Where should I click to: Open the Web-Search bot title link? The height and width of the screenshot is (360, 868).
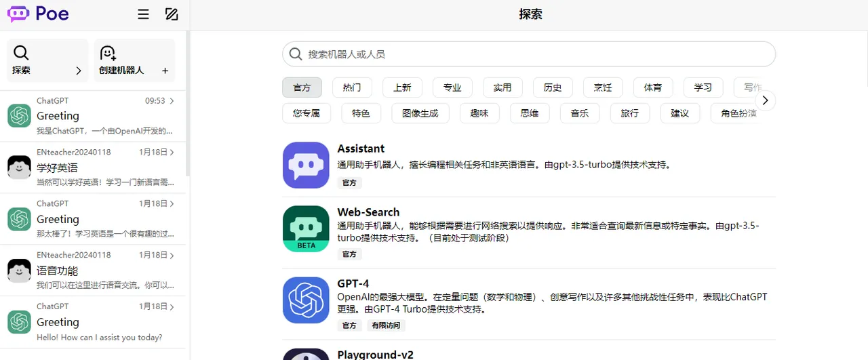[x=368, y=212]
